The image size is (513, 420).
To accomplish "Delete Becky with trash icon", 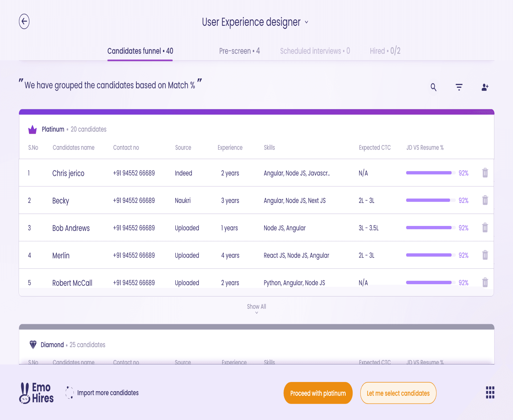I will point(485,200).
